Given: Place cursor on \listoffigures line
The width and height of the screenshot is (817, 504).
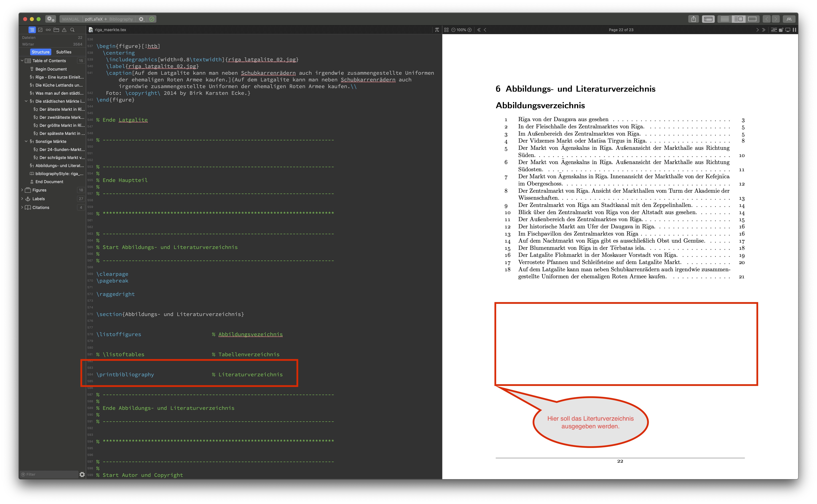Looking at the screenshot, I should (119, 334).
